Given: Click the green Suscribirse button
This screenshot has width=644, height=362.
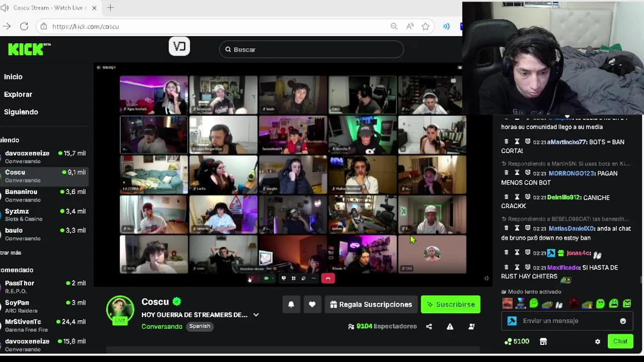Looking at the screenshot, I should pyautogui.click(x=450, y=304).
